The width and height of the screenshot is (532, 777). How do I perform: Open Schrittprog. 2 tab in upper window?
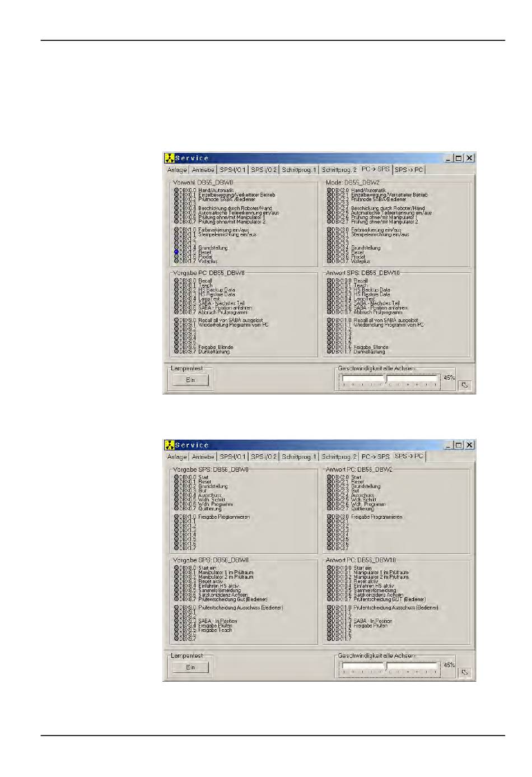coord(339,170)
